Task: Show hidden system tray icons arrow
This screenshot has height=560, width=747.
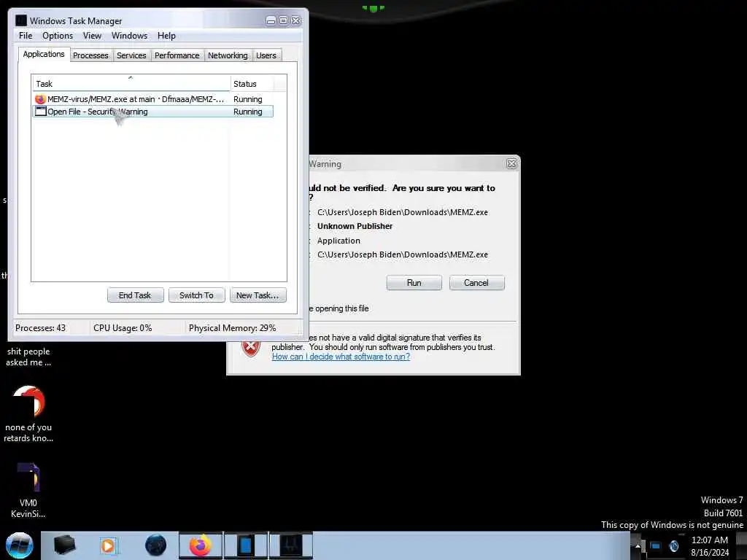Action: pyautogui.click(x=638, y=546)
